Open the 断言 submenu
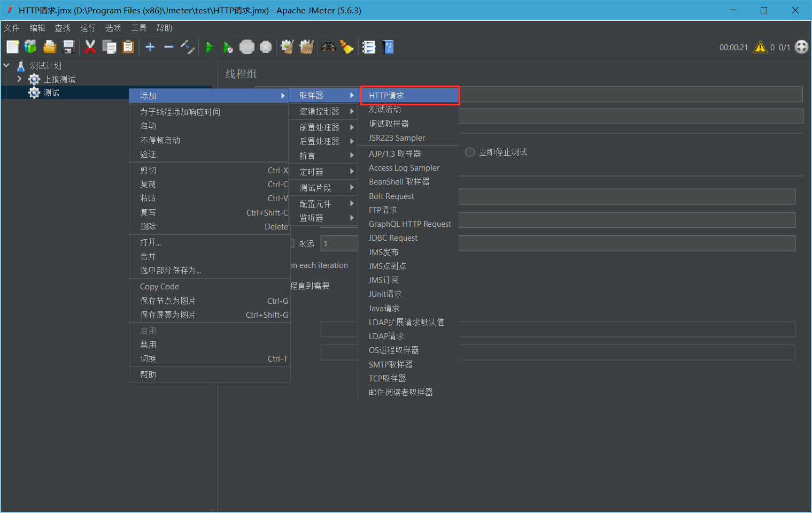Viewport: 812px width, 513px height. point(323,156)
